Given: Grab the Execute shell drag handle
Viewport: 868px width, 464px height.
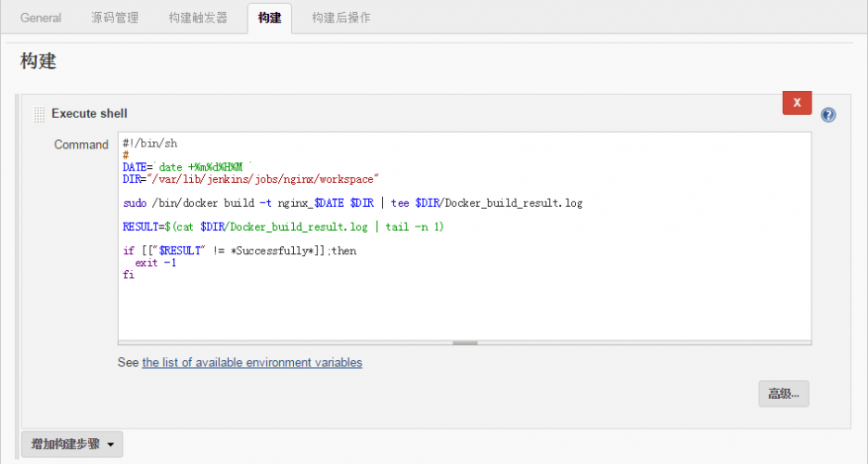Looking at the screenshot, I should [39, 114].
